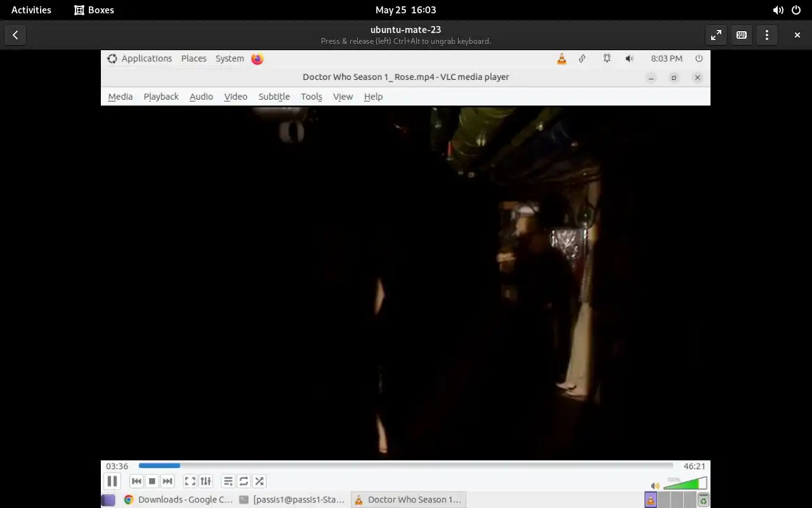Open the trash applet
Screen dimensions: 812x508
coord(704,500)
